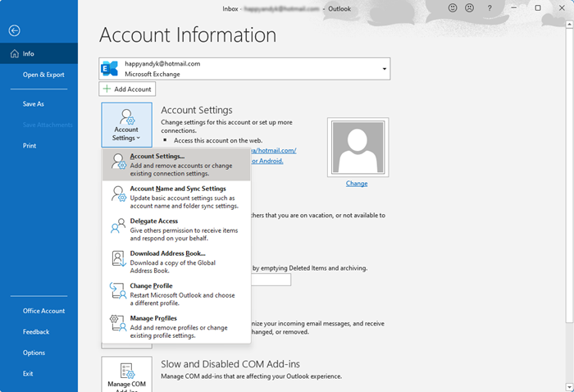Select Open & Export in sidebar
574x392 pixels.
(x=43, y=75)
